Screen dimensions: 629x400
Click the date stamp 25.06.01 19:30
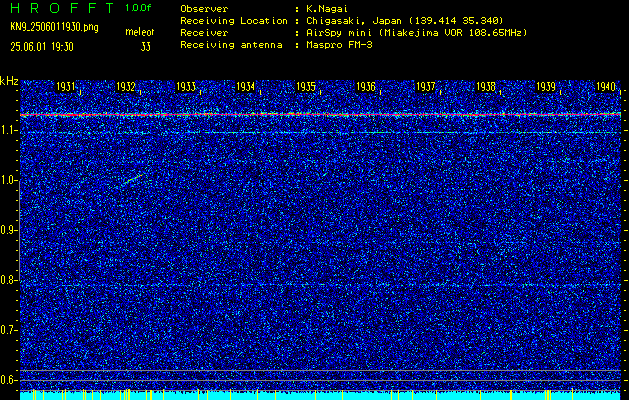pos(42,47)
